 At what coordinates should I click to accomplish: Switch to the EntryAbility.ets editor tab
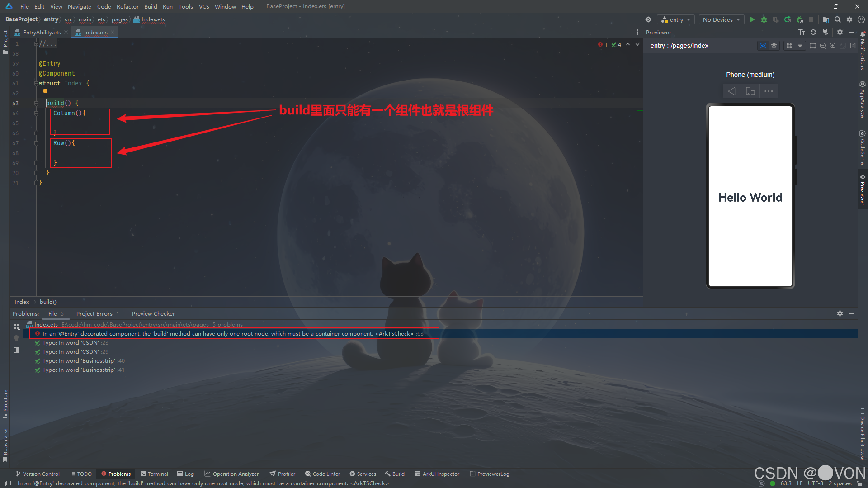click(x=42, y=32)
